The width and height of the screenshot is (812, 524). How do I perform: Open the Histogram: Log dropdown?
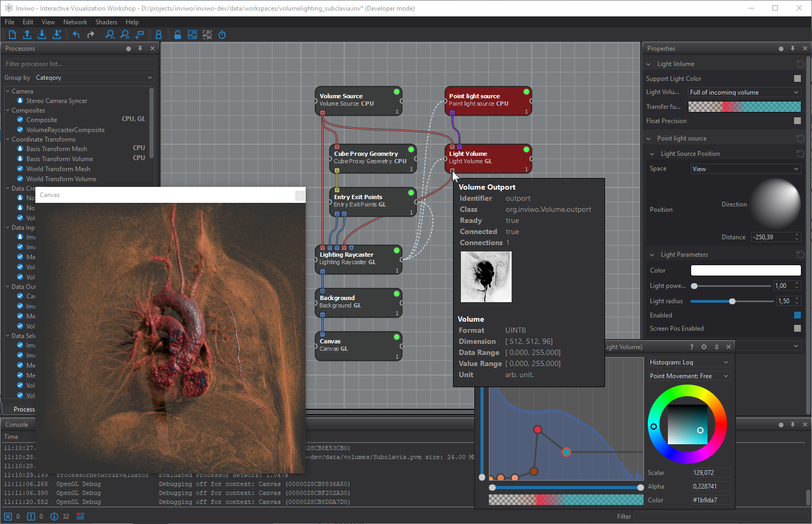pyautogui.click(x=688, y=362)
